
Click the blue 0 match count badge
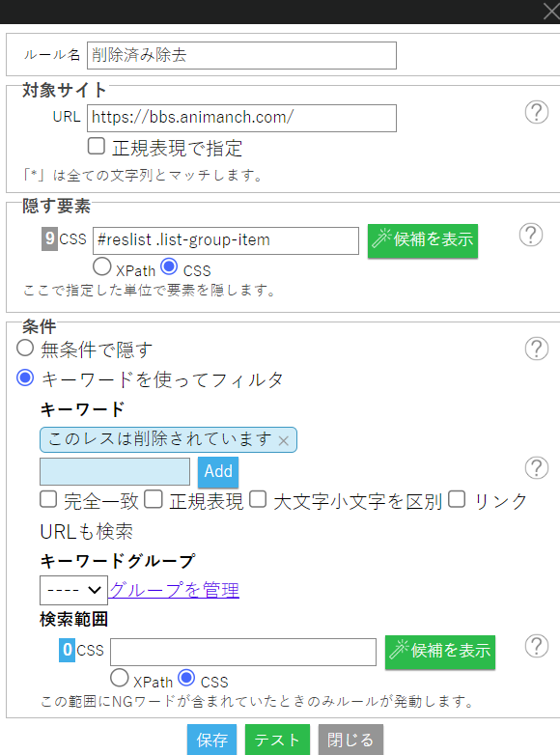pos(67,650)
